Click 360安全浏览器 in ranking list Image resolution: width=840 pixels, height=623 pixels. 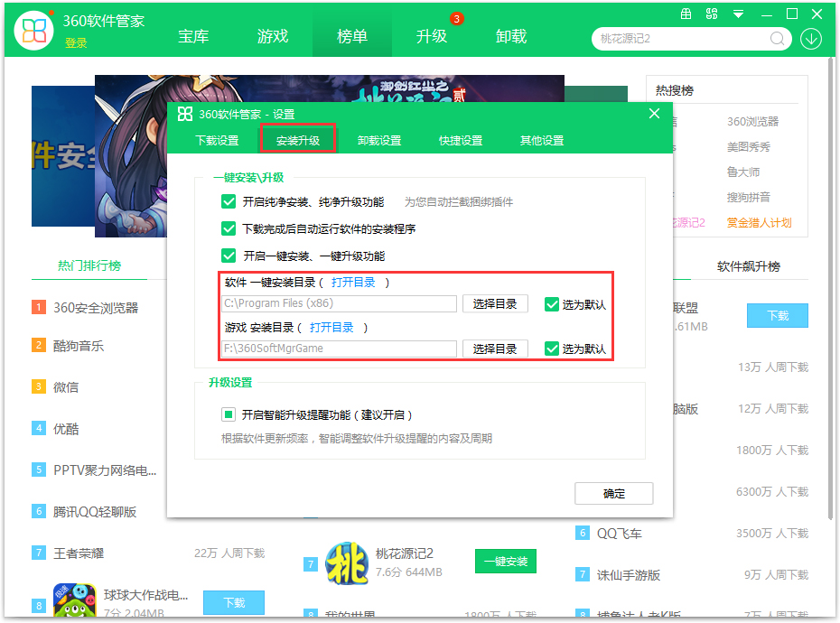click(96, 308)
